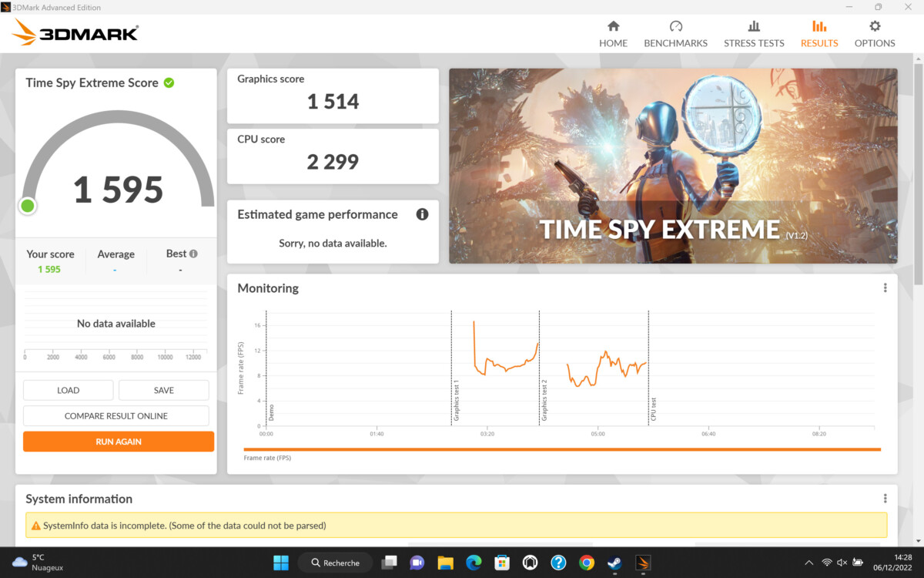This screenshot has height=578, width=924.
Task: Open Steam from the taskbar
Action: pyautogui.click(x=614, y=563)
